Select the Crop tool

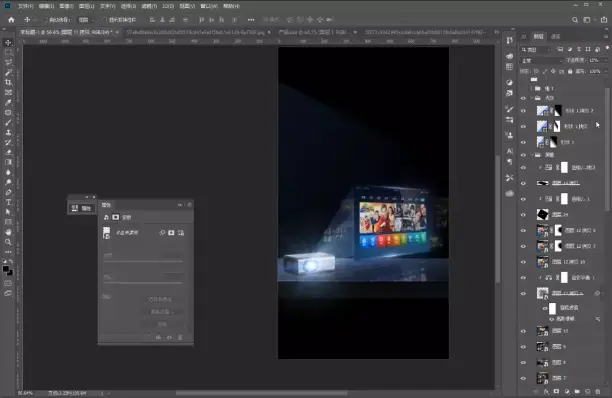pyautogui.click(x=8, y=82)
